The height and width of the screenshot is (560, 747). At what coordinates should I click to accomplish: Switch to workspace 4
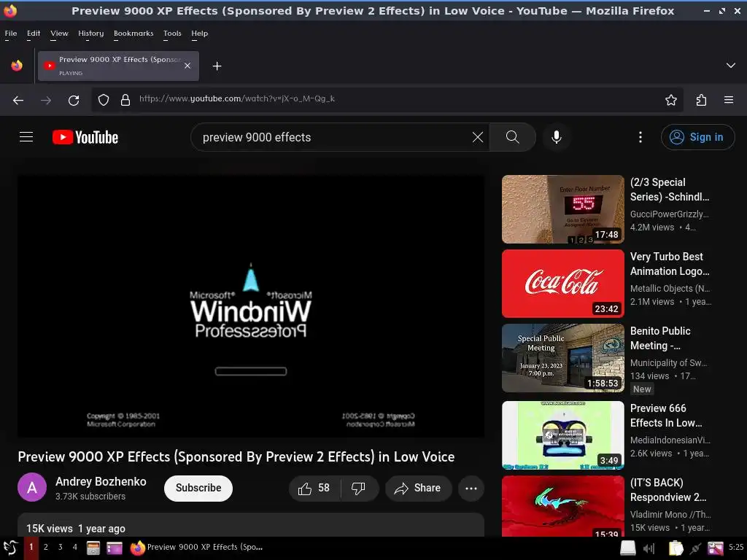pyautogui.click(x=75, y=547)
